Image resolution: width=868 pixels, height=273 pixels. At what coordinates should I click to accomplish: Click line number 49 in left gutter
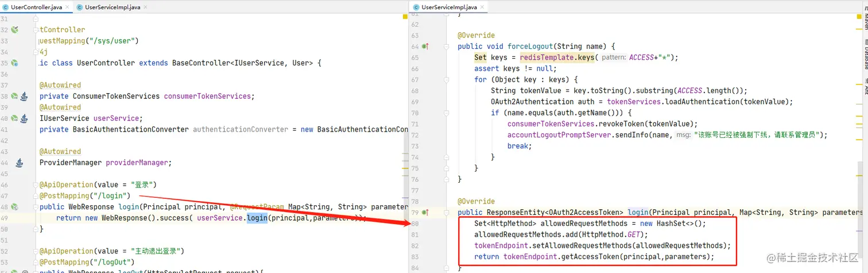5,218
